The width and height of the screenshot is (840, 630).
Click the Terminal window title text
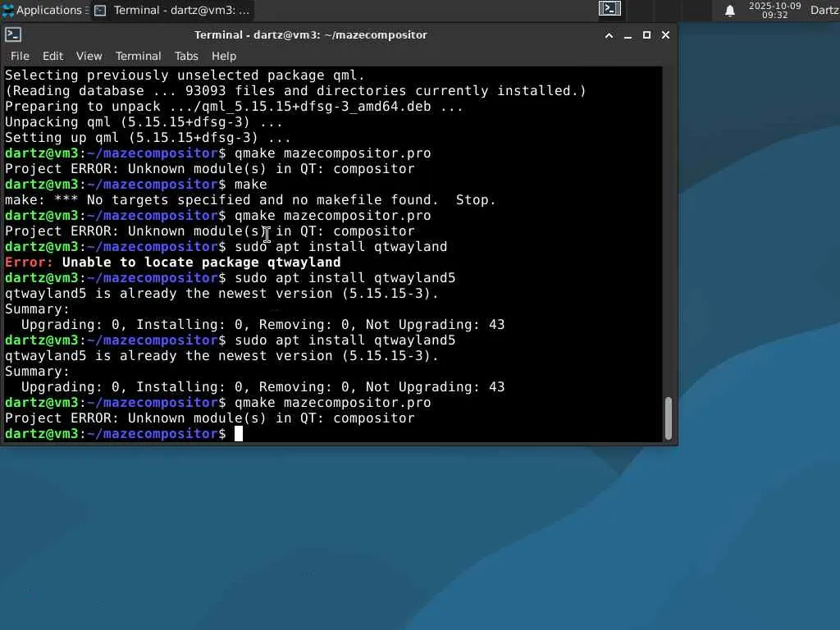tap(311, 34)
